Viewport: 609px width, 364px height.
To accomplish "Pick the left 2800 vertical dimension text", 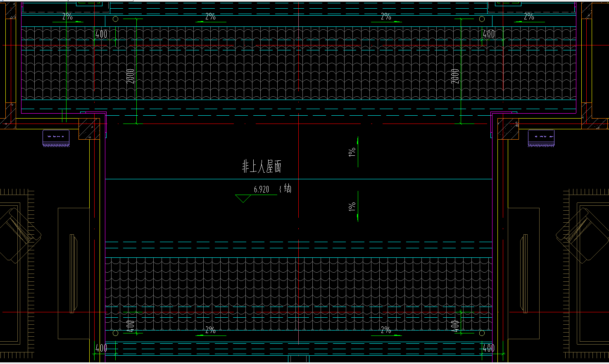I will pos(131,76).
